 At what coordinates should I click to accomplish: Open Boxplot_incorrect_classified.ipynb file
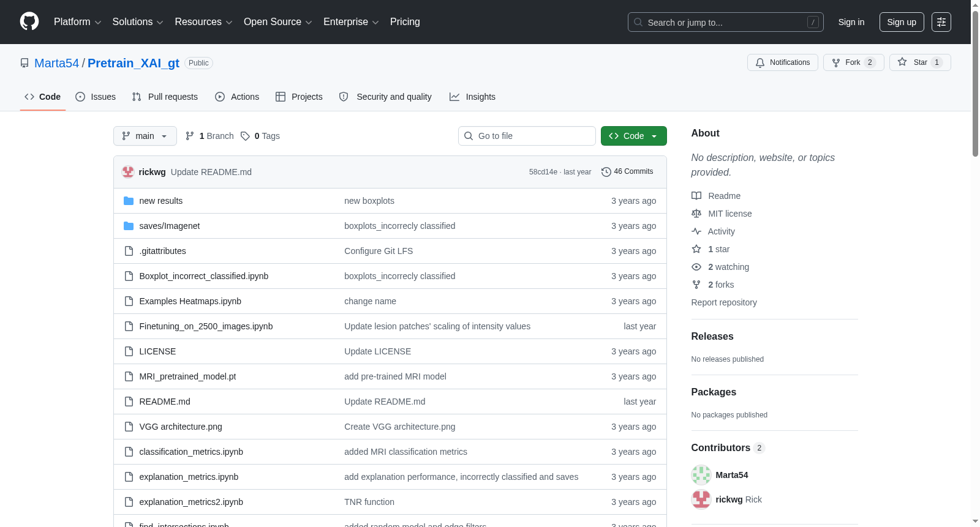coord(204,276)
